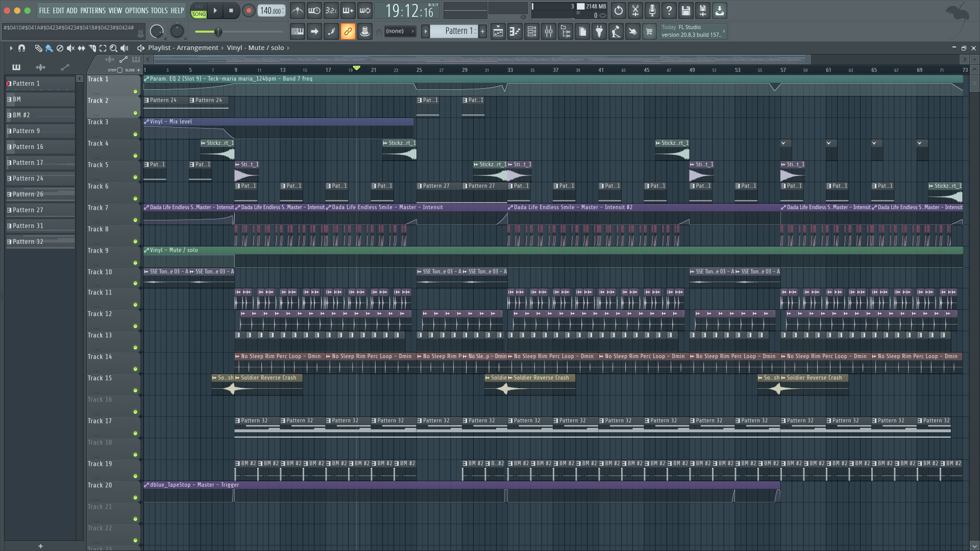Viewport: 980px width, 551px height.
Task: Add new pattern with plus button
Action: click(482, 32)
